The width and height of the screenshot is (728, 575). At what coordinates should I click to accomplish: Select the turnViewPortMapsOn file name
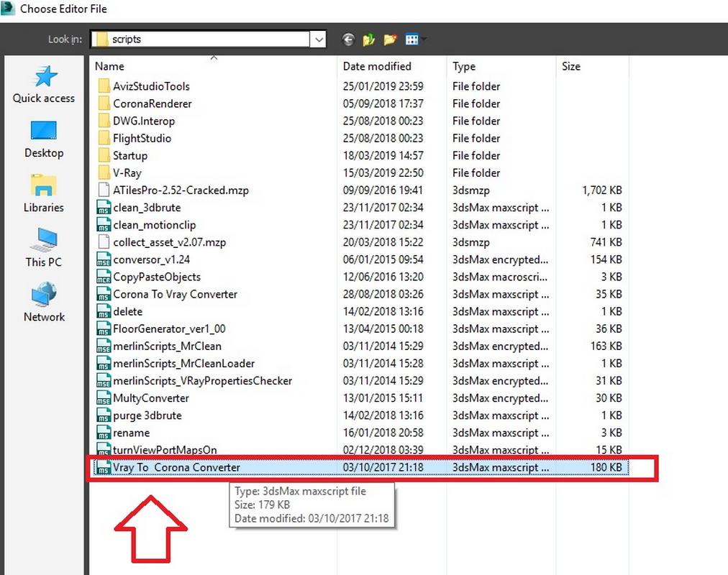tap(165, 450)
